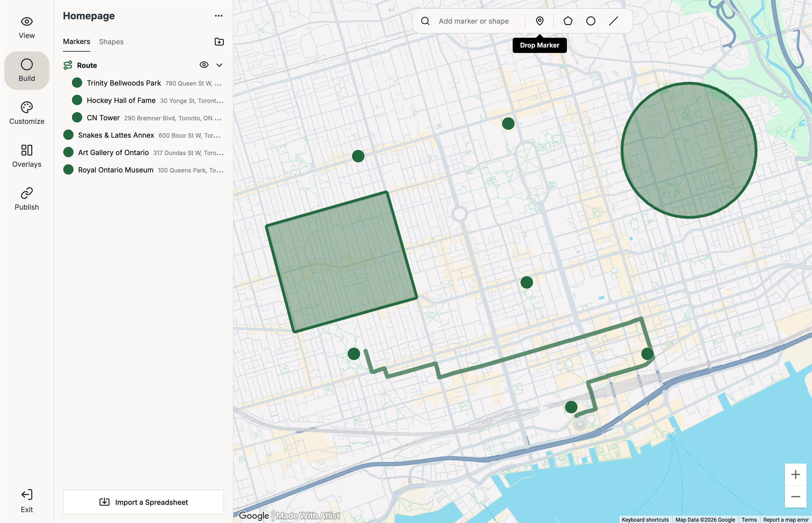812x523 pixels.
Task: Click Report a map error link
Action: tap(786, 519)
